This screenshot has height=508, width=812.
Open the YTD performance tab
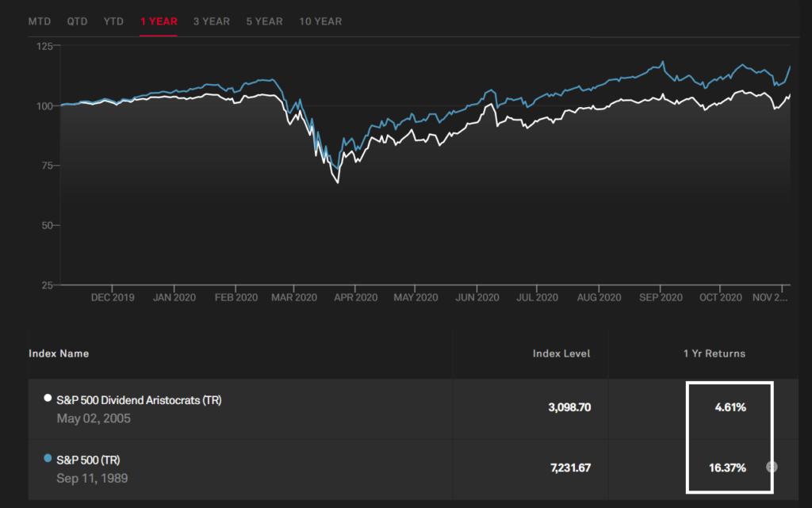tap(113, 21)
